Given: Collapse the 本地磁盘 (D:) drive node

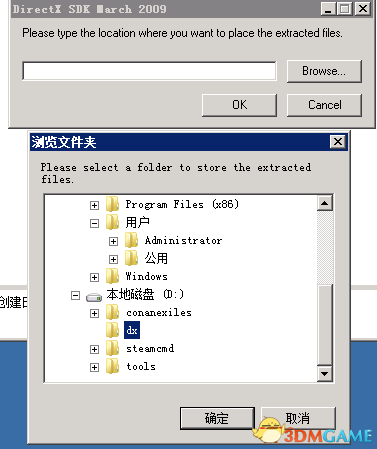Looking at the screenshot, I should tap(75, 295).
